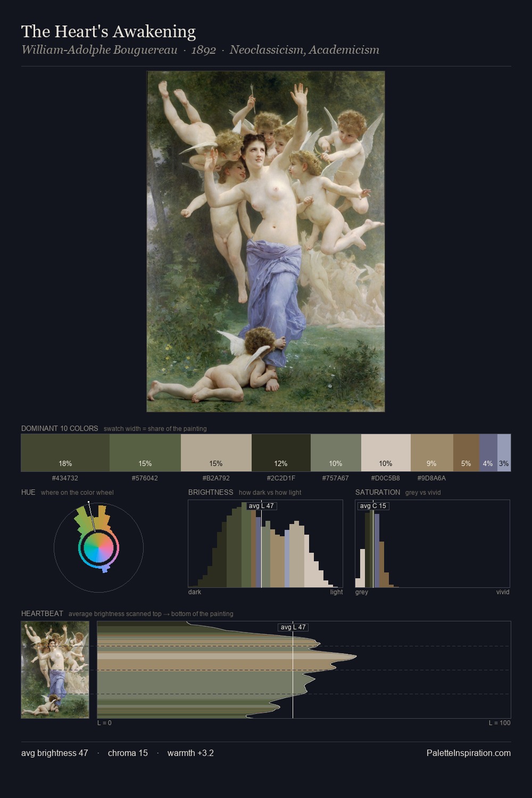The width and height of the screenshot is (532, 798).
Task: Click the hex code #D0C5B8
Action: click(386, 478)
